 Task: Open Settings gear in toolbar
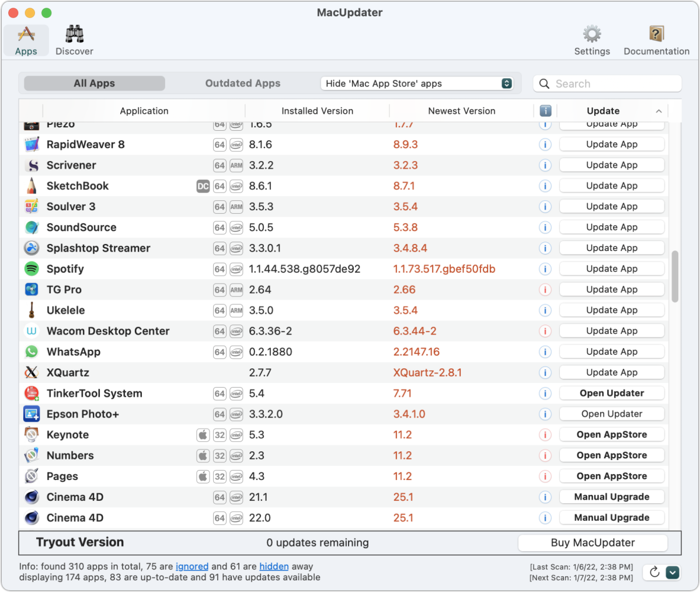pos(591,41)
